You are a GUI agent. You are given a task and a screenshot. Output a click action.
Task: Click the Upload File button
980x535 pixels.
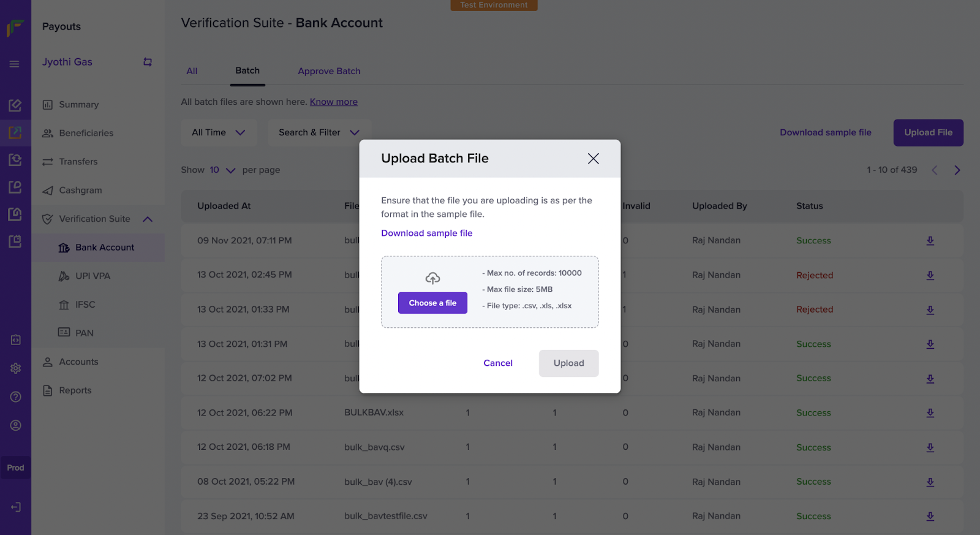coord(929,132)
